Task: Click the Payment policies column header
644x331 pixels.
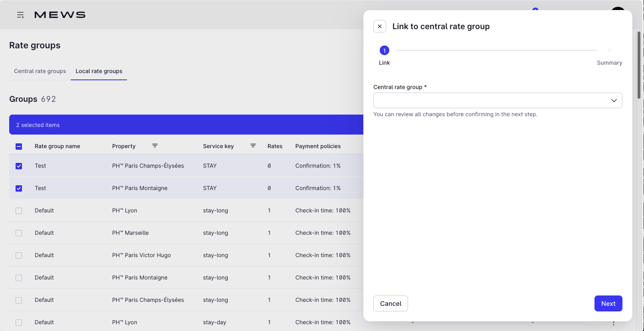Action: click(x=318, y=146)
